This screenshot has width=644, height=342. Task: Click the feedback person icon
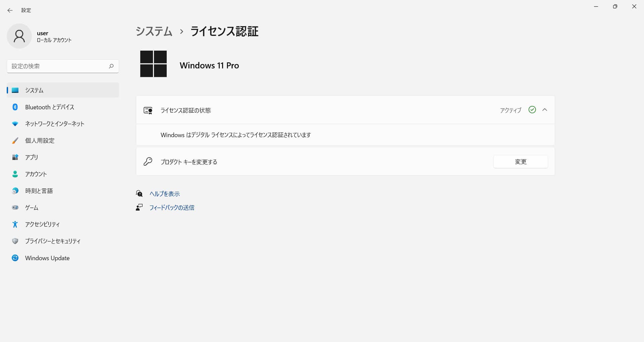point(139,208)
